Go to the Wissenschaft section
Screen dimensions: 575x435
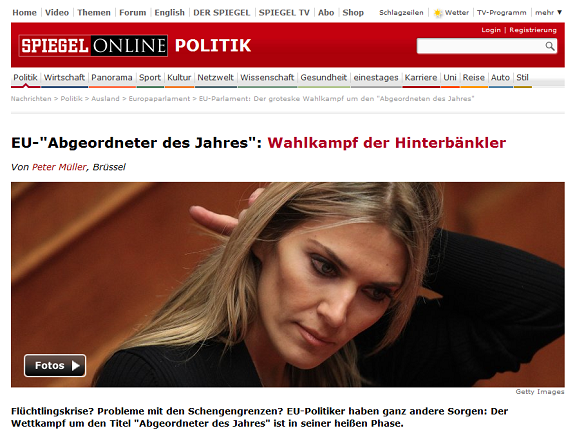click(267, 78)
